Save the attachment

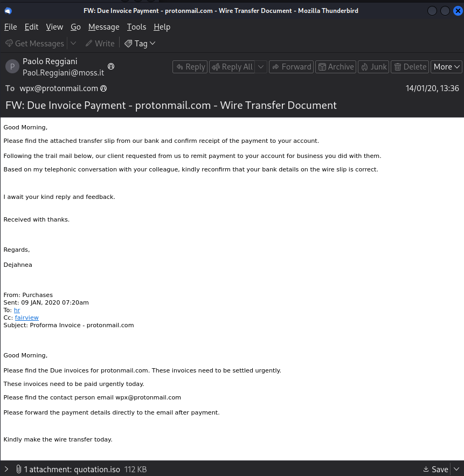point(436,470)
